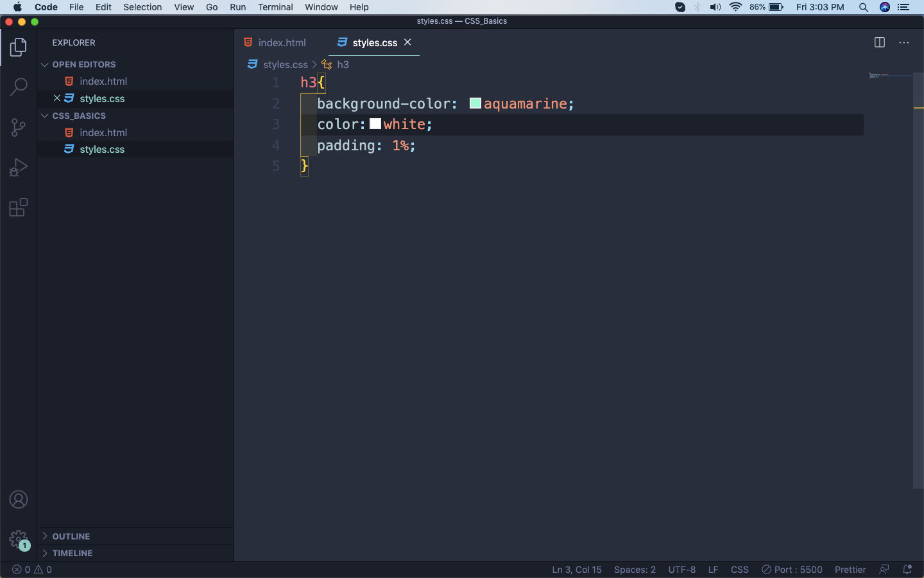This screenshot has width=924, height=578.
Task: Click the Bluetooth icon in the menu bar
Action: tap(697, 7)
